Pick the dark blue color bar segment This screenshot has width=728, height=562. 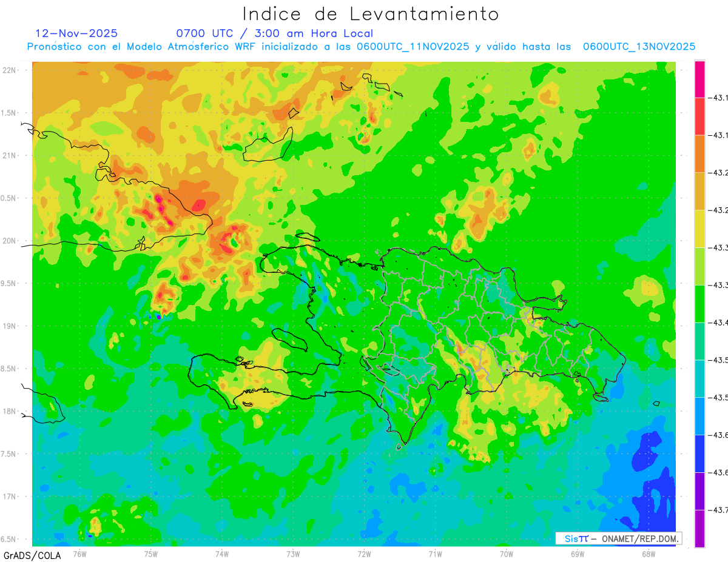tap(699, 453)
